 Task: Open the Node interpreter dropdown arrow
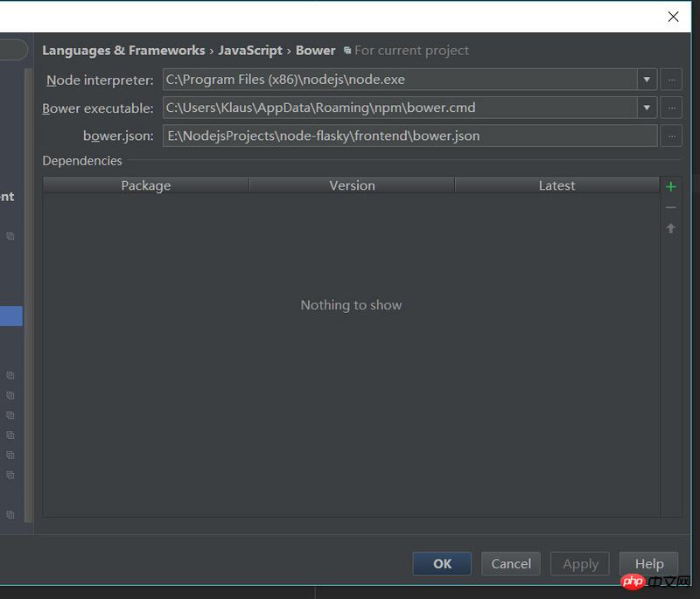(x=647, y=80)
